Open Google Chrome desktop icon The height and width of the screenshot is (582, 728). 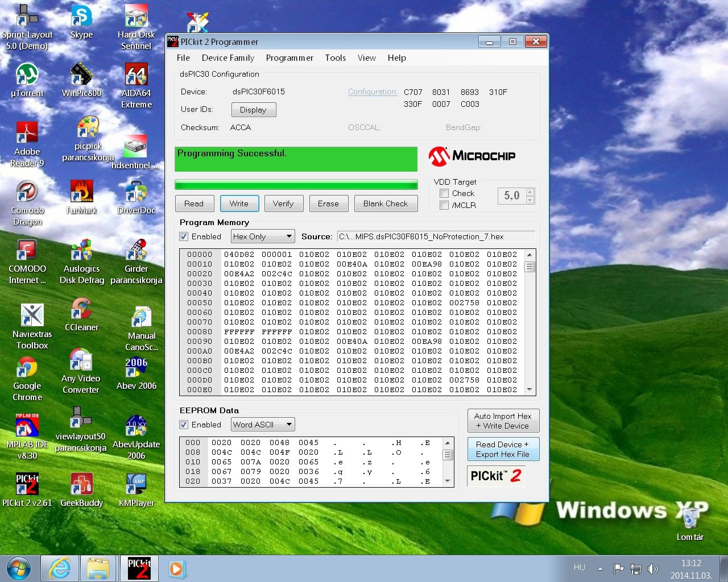27,378
